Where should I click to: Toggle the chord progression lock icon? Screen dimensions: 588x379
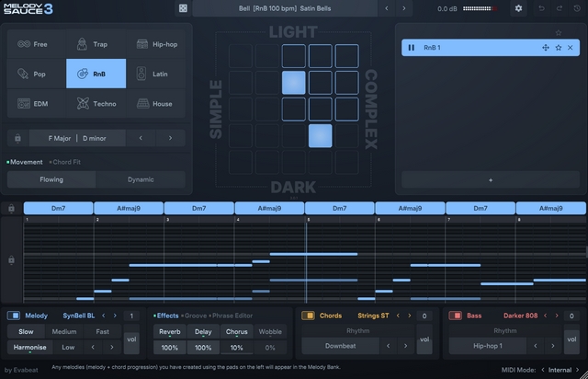tap(11, 208)
